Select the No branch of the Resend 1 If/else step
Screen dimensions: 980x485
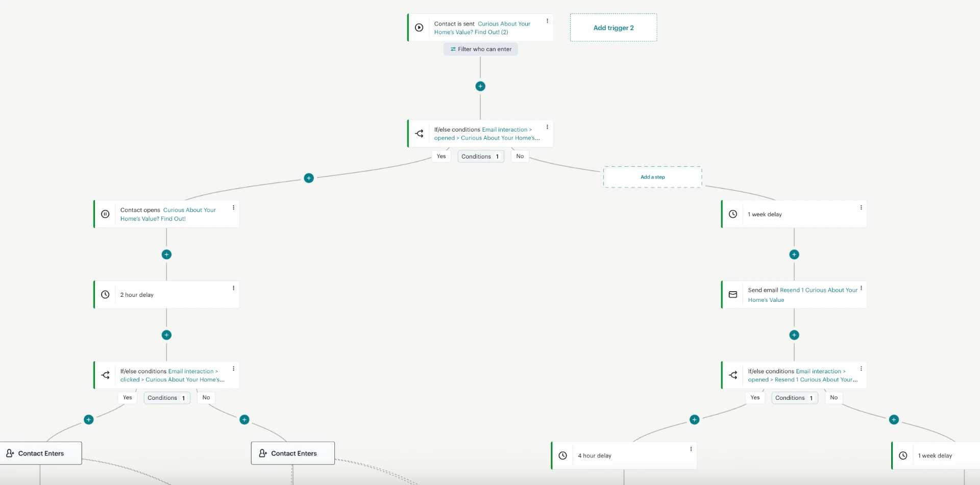pos(834,397)
